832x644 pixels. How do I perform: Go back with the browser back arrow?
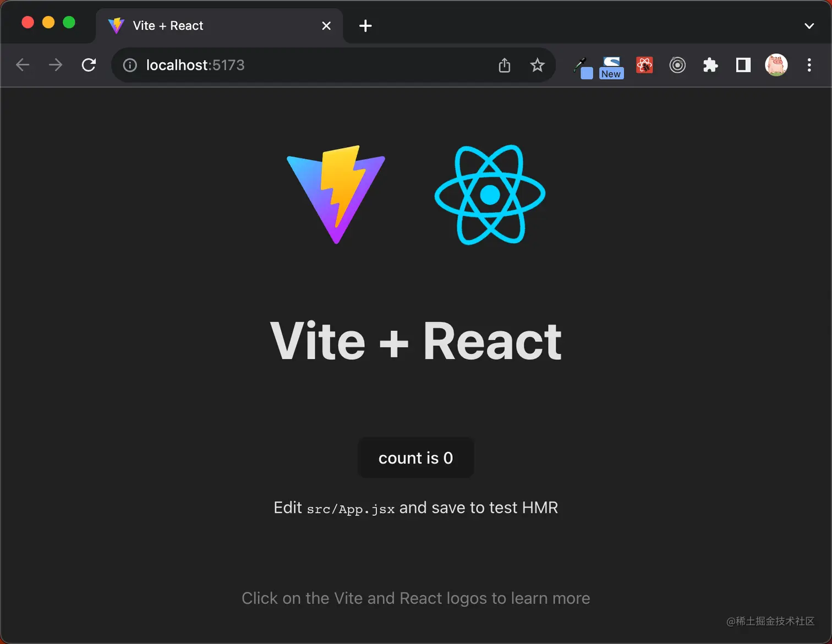(23, 65)
